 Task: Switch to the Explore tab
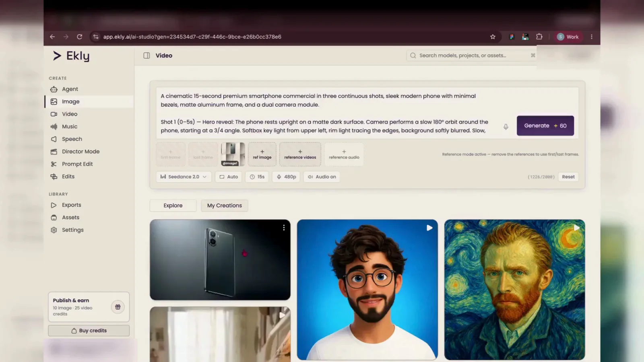[173, 206]
